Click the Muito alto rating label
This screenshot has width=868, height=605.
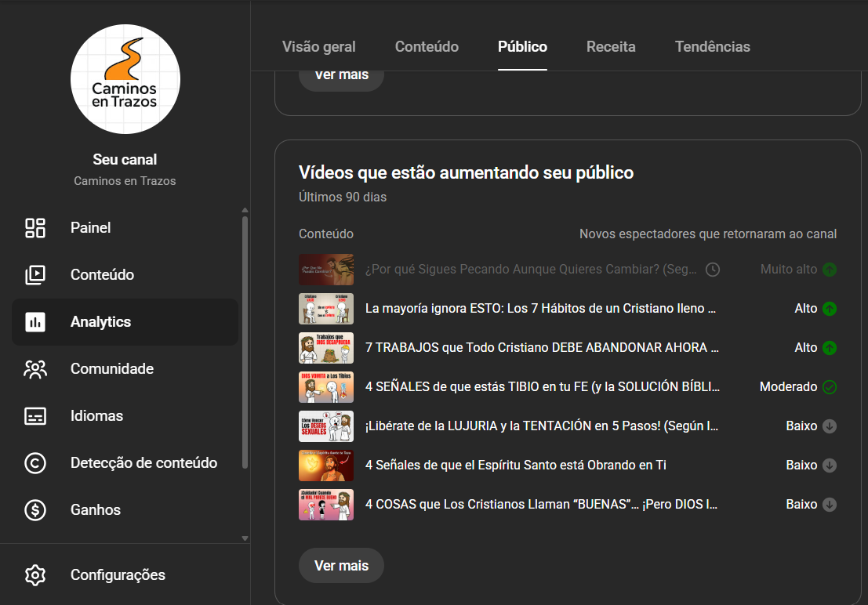pos(789,270)
